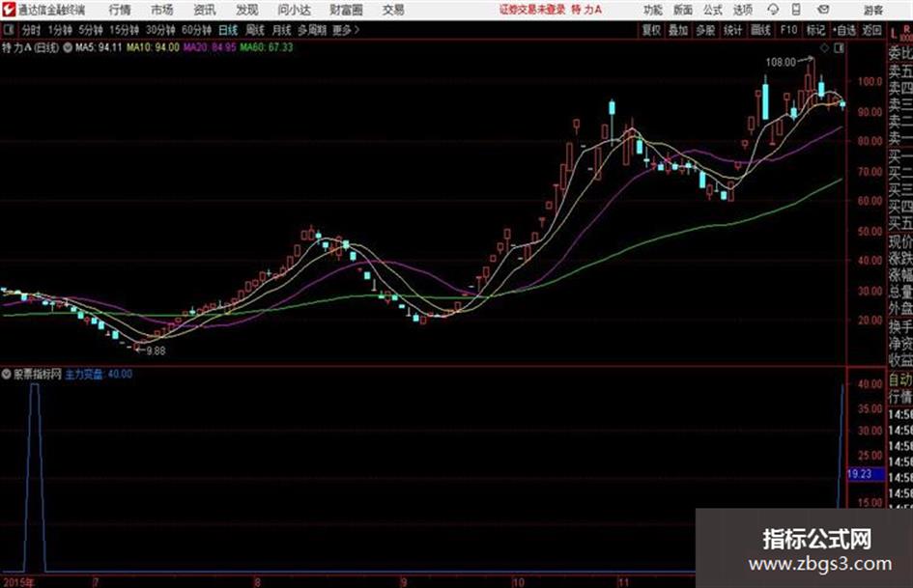Click the 叠加 toolbar button
This screenshot has width=913, height=588.
[x=678, y=30]
